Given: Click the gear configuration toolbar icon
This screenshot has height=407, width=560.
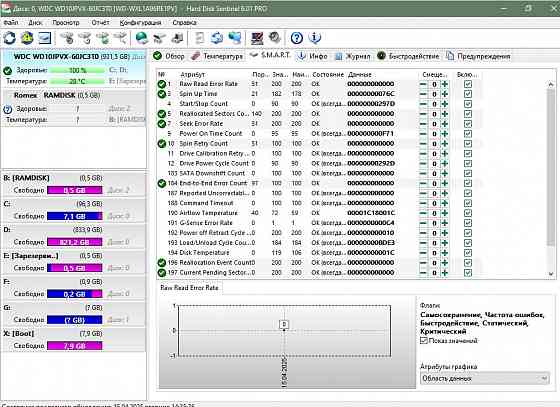Looking at the screenshot, I should coord(274,38).
